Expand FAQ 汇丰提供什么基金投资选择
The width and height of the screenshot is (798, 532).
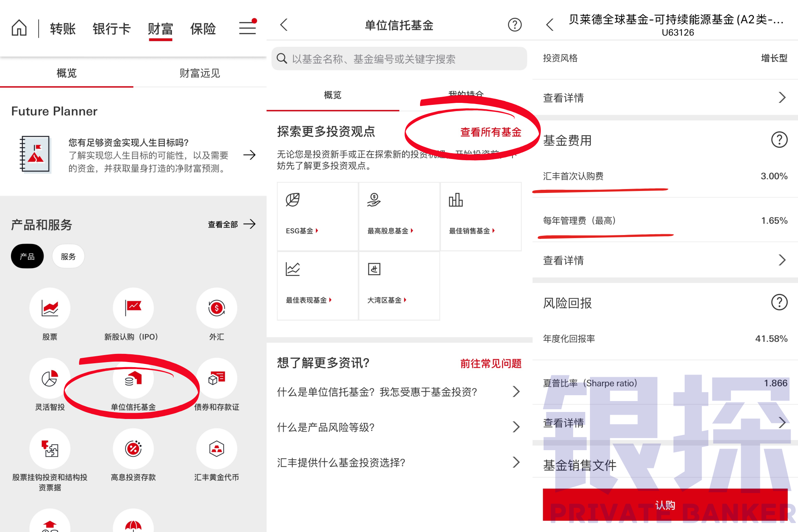(x=399, y=463)
